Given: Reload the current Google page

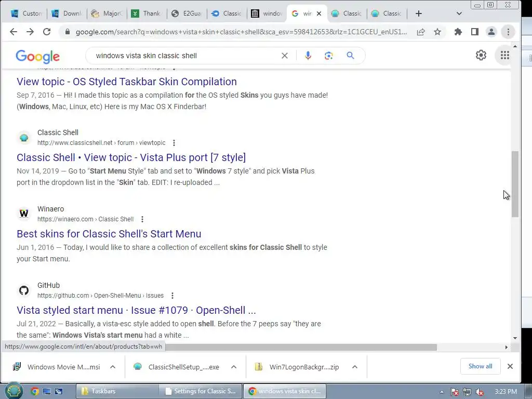Looking at the screenshot, I should tap(46, 32).
